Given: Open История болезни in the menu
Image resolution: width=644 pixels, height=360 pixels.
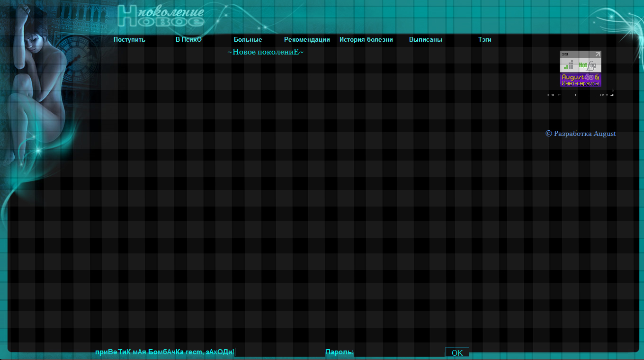Looking at the screenshot, I should pyautogui.click(x=366, y=40).
